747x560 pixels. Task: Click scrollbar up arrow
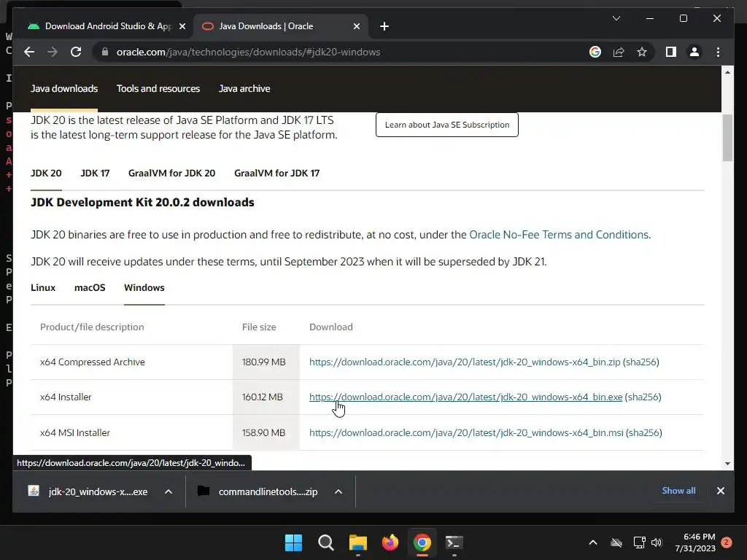click(727, 72)
